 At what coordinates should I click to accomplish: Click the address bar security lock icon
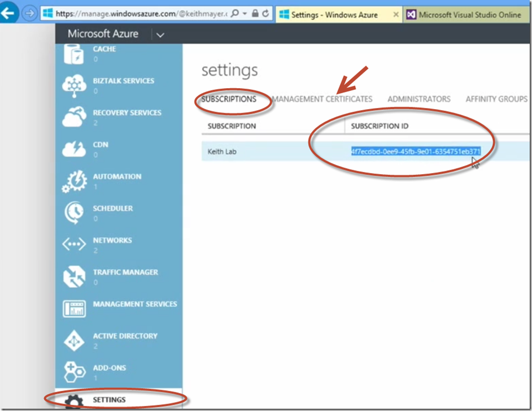[255, 14]
